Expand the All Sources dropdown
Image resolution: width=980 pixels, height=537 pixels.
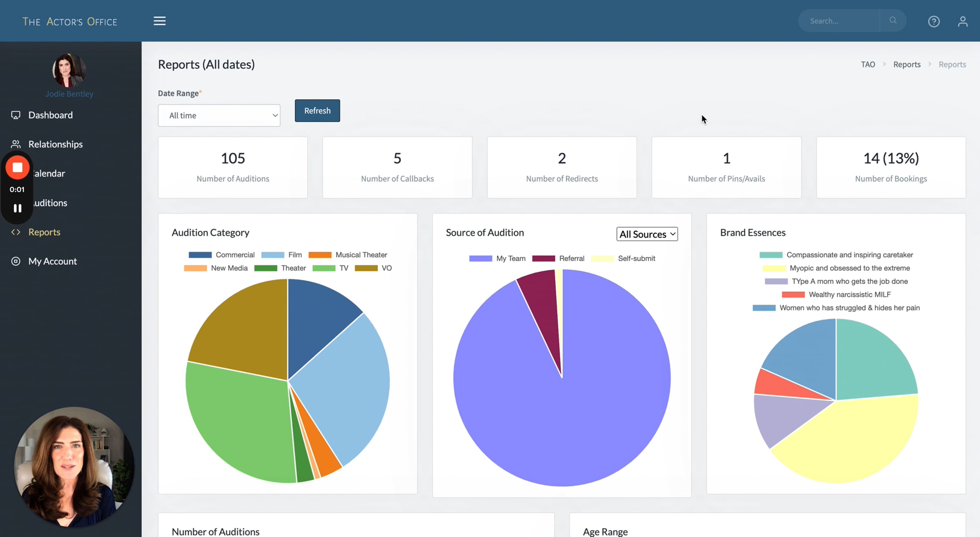click(x=647, y=234)
